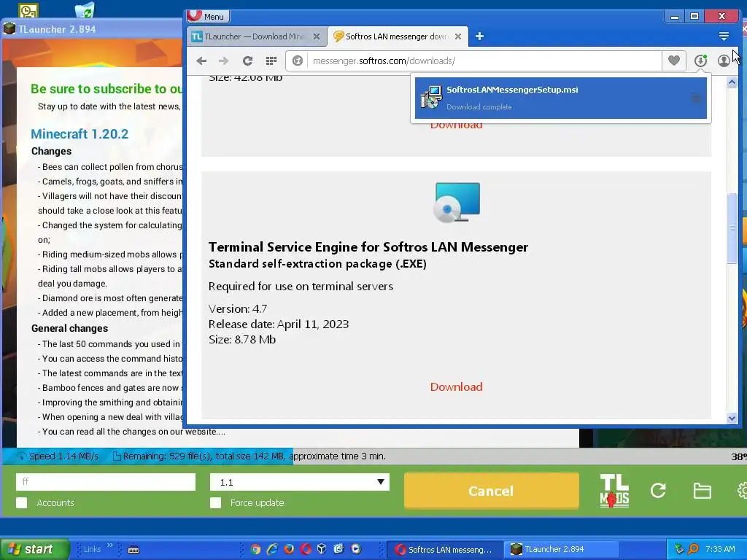
Task: Go forward in the Opera browser
Action: [x=223, y=61]
